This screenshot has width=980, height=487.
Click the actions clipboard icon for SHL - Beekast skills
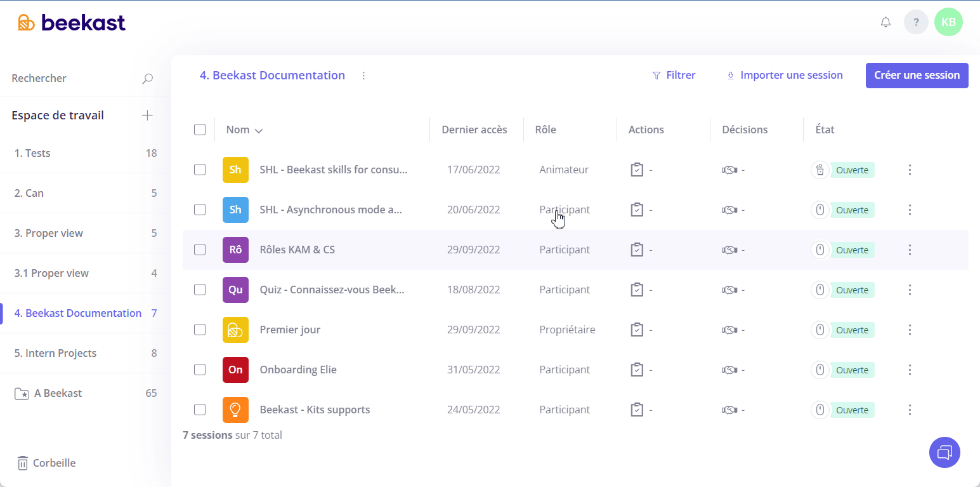[x=637, y=170]
